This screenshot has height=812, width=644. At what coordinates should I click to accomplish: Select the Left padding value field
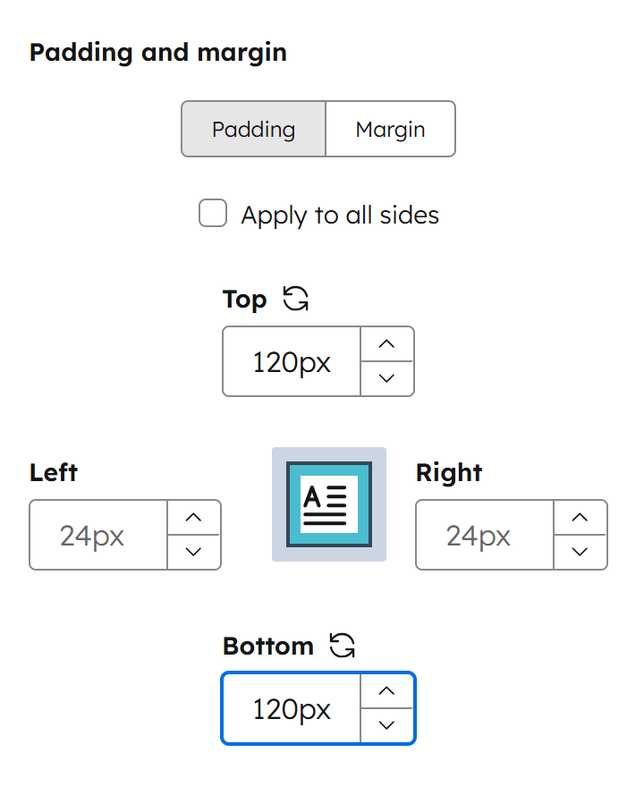[98, 535]
